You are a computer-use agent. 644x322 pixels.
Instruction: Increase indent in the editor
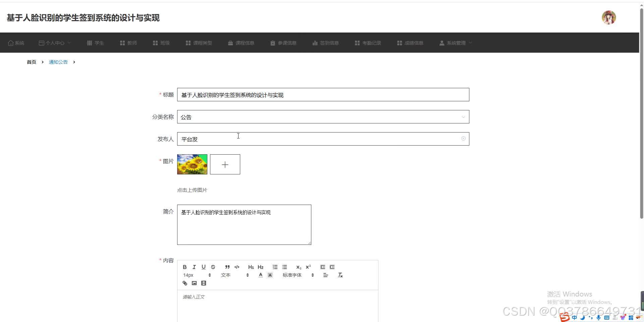[332, 267]
